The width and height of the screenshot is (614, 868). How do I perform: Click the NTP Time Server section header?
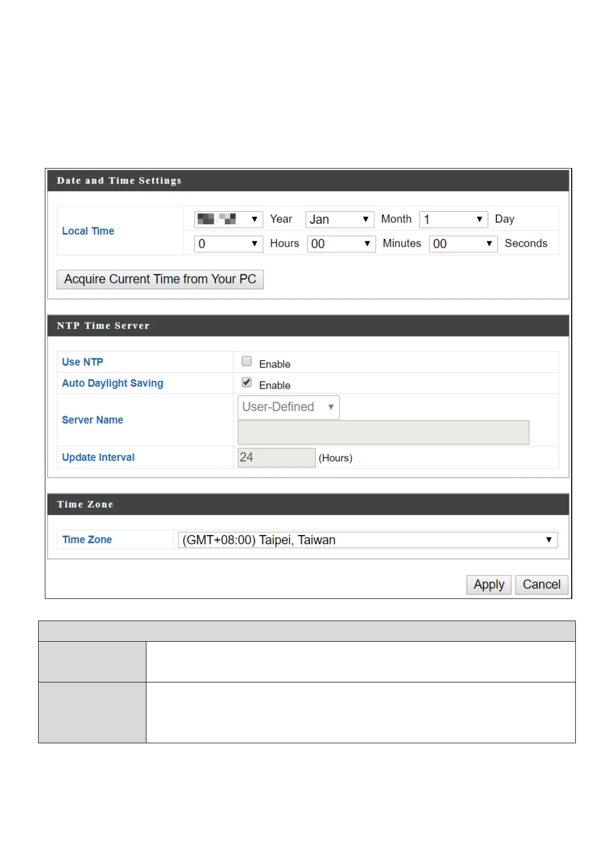[103, 326]
